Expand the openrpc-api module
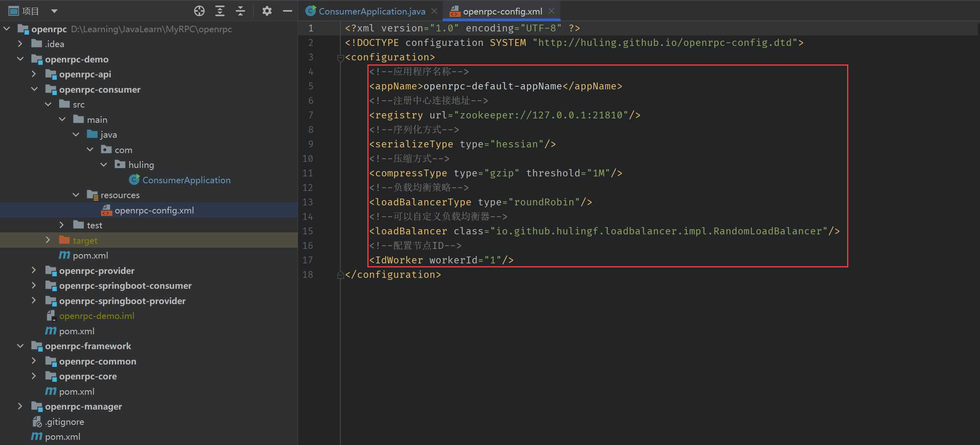980x445 pixels. (34, 74)
